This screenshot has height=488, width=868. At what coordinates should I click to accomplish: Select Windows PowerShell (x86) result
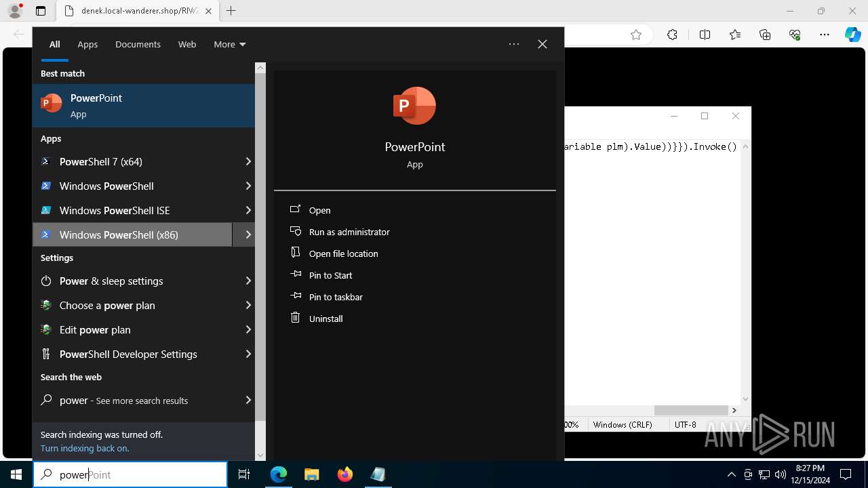click(x=132, y=235)
